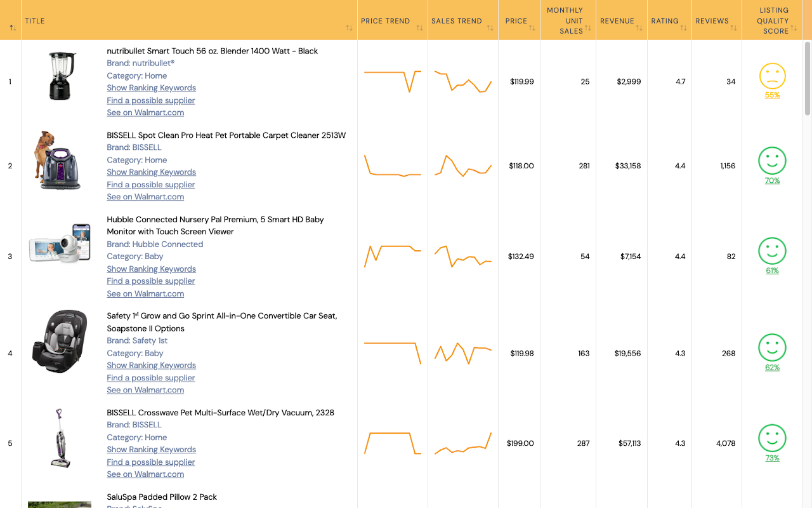The height and width of the screenshot is (508, 812).
Task: Click the Price Trend sort arrows
Action: [419, 28]
